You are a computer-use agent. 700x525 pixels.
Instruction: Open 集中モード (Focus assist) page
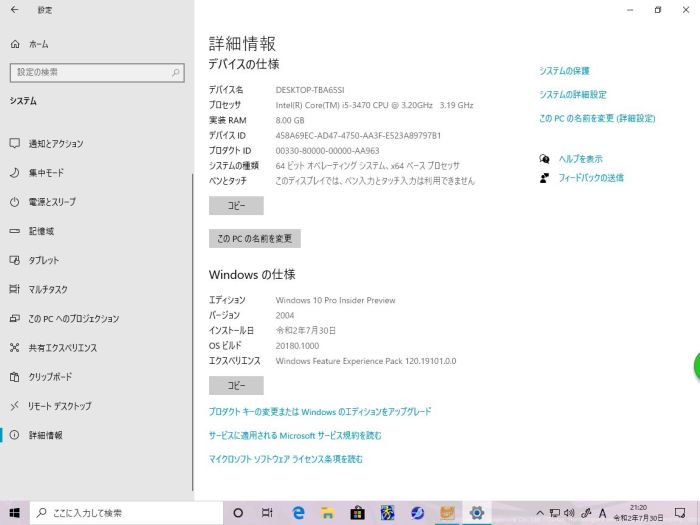[46, 172]
